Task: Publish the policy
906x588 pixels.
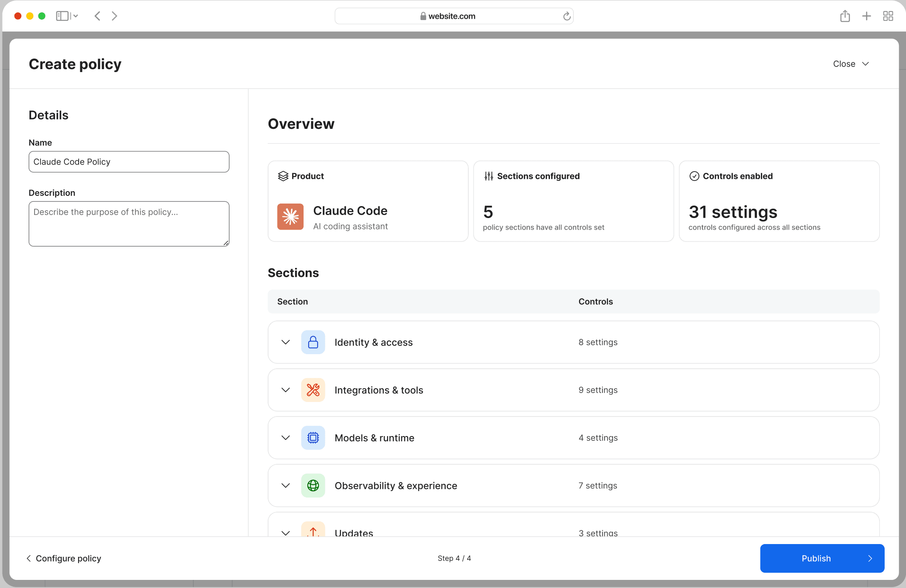Action: [x=822, y=558]
